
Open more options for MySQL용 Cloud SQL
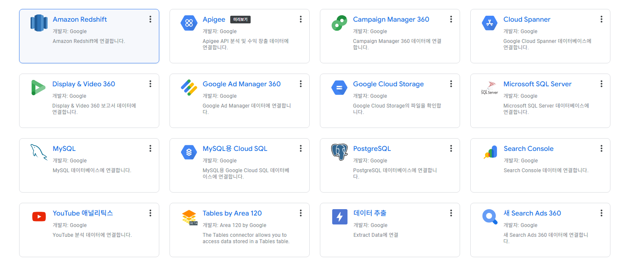point(301,148)
